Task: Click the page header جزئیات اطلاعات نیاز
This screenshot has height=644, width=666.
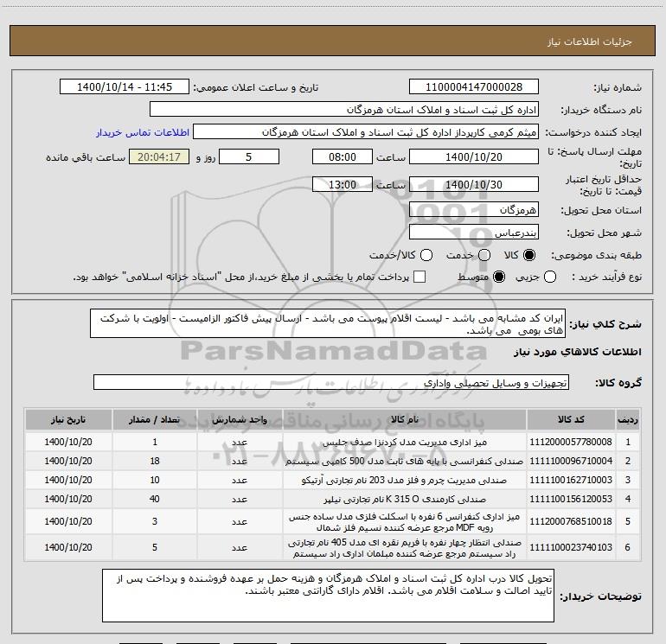Action: (x=590, y=41)
